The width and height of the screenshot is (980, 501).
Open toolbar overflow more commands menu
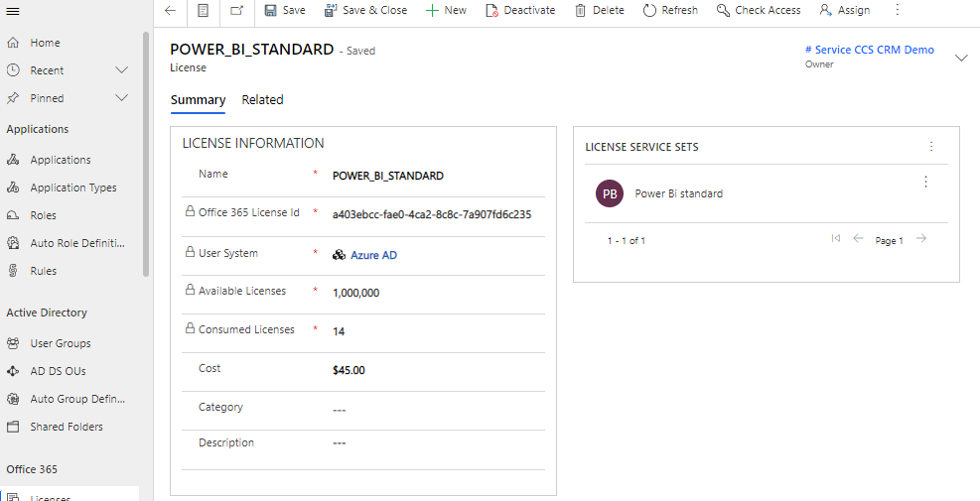coord(898,10)
